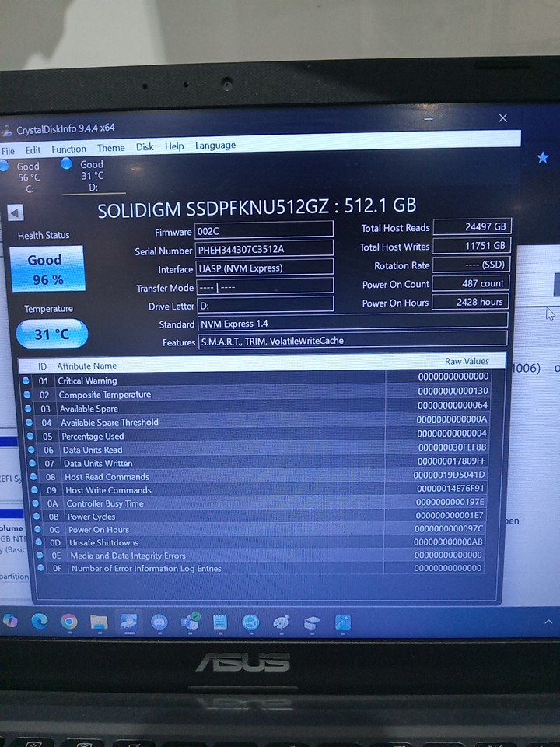Open the Disk menu
Image resolution: width=560 pixels, height=747 pixels.
click(x=145, y=147)
